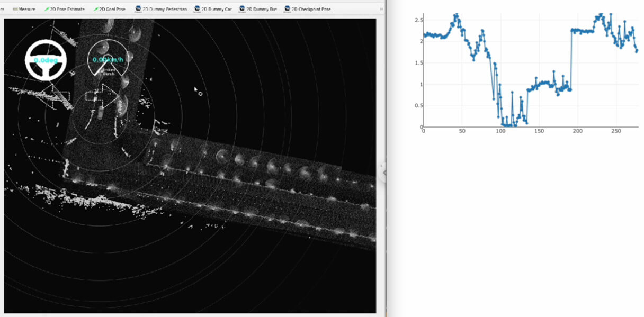
Task: Select the Measure tool
Action: pos(24,9)
